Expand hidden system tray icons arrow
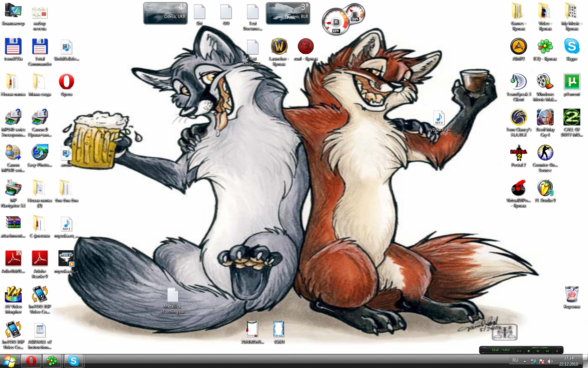This screenshot has width=588, height=368. [x=525, y=361]
